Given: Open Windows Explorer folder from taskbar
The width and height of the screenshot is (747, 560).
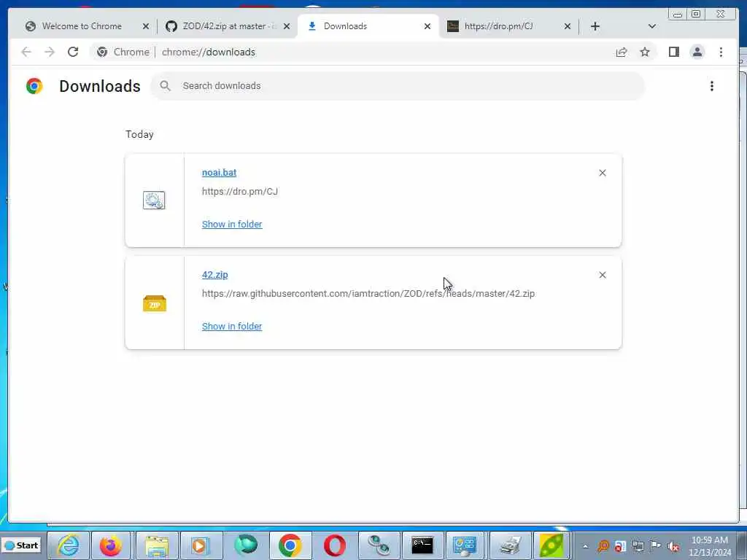Looking at the screenshot, I should [x=157, y=545].
